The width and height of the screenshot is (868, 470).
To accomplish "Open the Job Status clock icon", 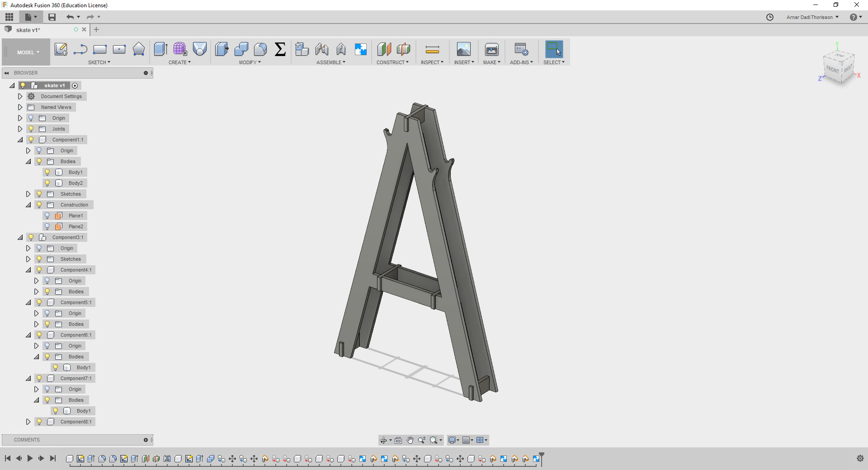I will click(770, 17).
